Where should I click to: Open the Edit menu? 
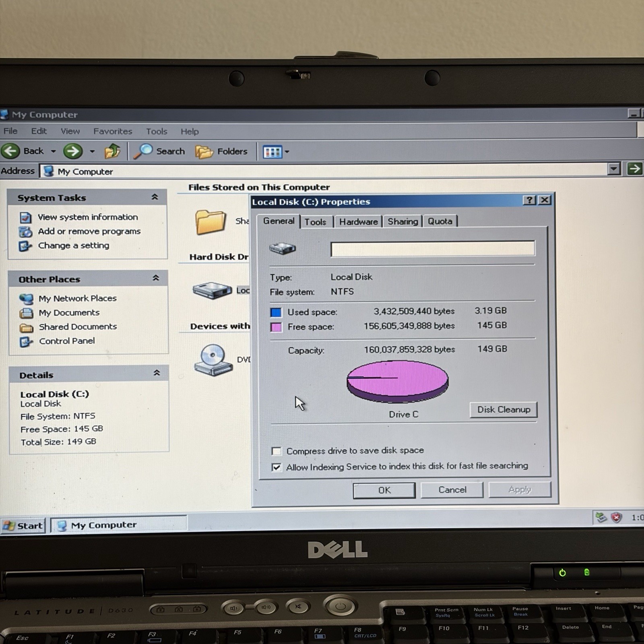[x=39, y=131]
